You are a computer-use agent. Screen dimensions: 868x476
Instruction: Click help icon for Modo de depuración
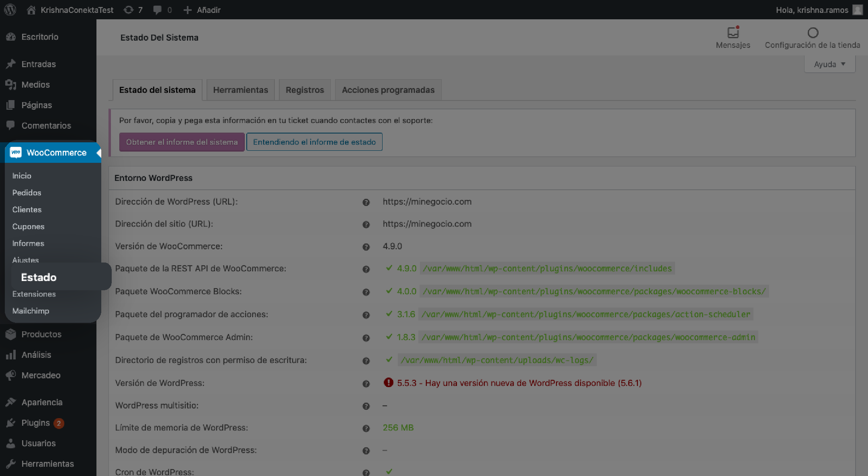[366, 451]
